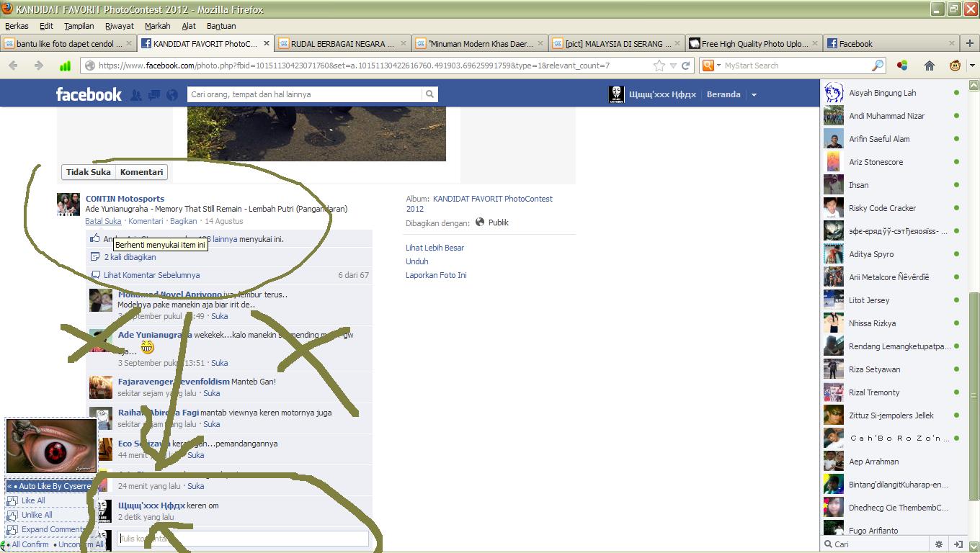The image size is (980, 553).
Task: Open the messages icon in Facebook header
Action: tap(153, 95)
